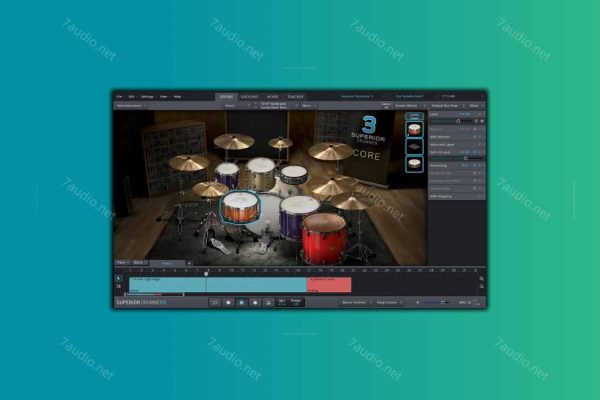Click the Tempo value field
600x400 pixels.
[x=295, y=302]
